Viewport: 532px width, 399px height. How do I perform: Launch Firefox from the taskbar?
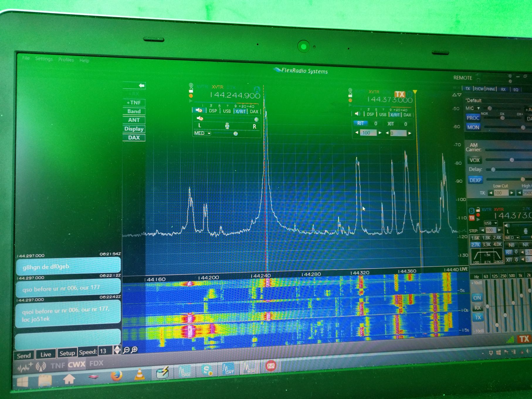(116, 375)
